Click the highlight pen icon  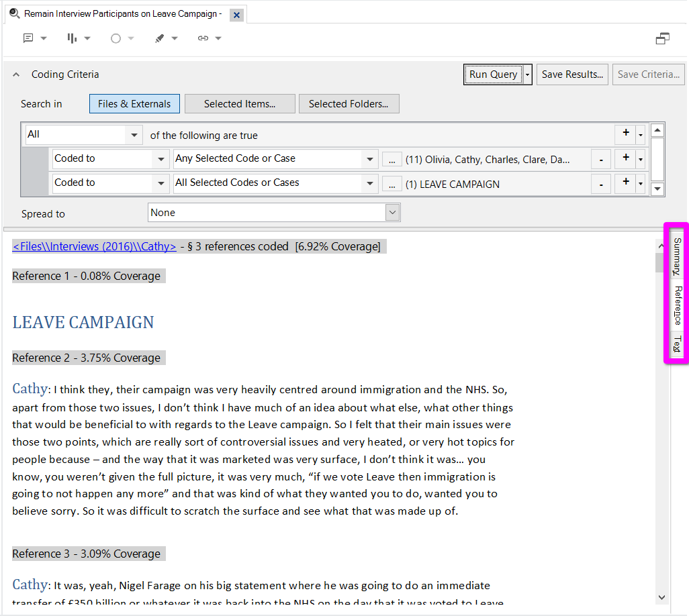click(159, 38)
